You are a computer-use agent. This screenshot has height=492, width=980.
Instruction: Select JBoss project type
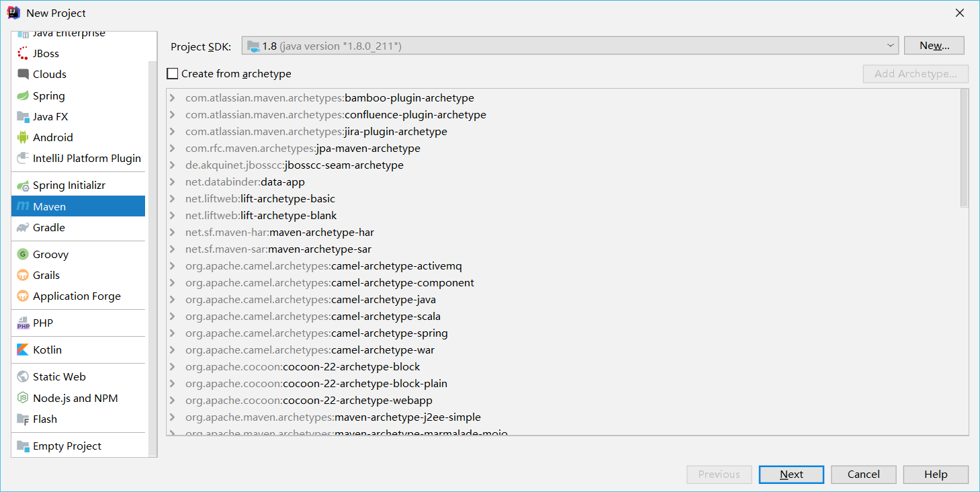pos(78,54)
